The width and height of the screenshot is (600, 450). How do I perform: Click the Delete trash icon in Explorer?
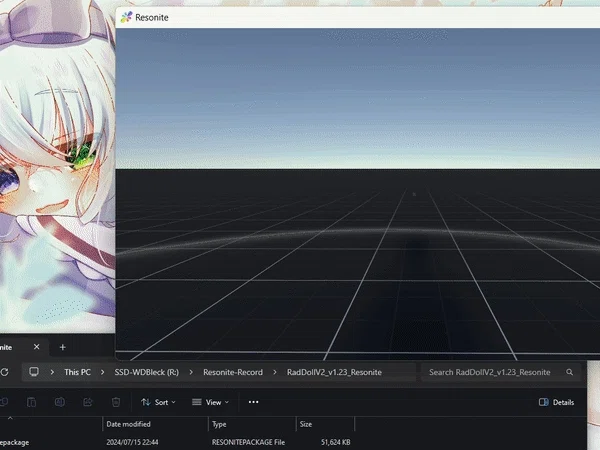coord(116,402)
